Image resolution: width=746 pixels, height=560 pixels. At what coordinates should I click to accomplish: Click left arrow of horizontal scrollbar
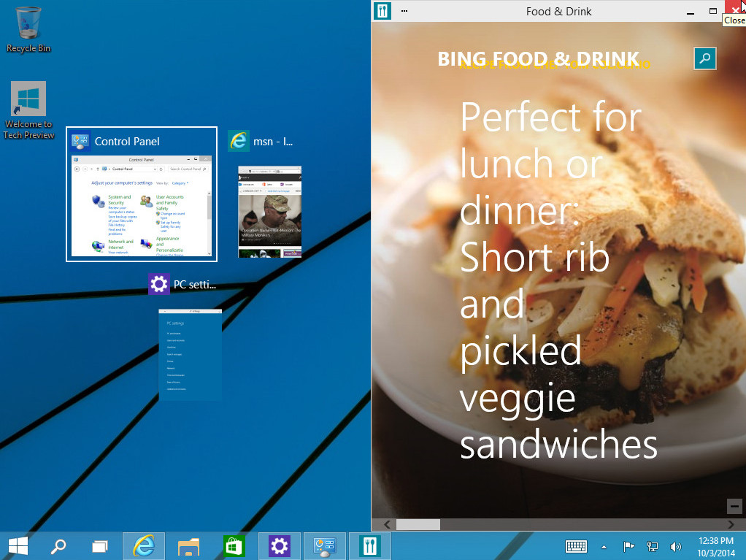coord(387,524)
